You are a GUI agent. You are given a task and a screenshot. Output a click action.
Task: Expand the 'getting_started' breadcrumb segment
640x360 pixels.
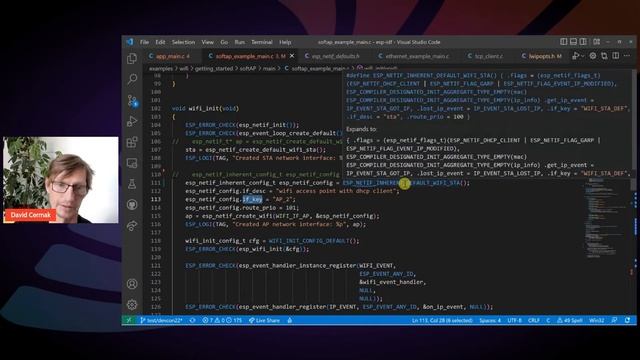(213, 69)
